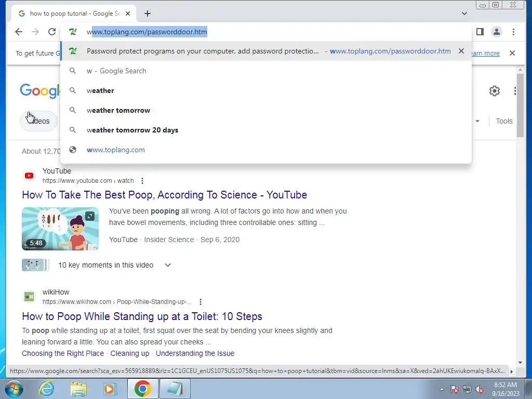Screen dimensions: 532x399
Task: Open the volume tray icon
Action: (480, 389)
